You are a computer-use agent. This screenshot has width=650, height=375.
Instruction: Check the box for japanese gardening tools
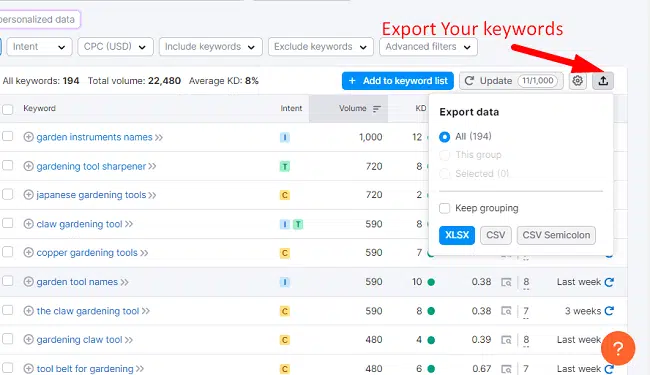7,194
